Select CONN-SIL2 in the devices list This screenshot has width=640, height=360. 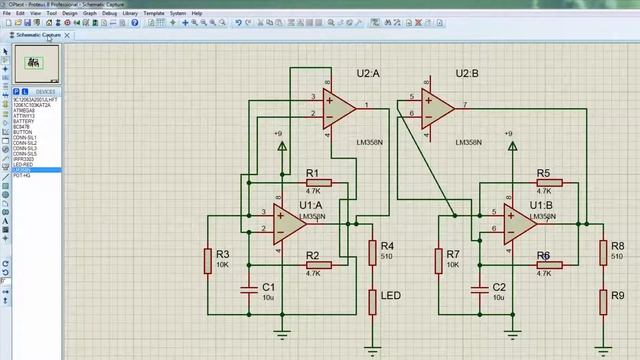coord(24,143)
